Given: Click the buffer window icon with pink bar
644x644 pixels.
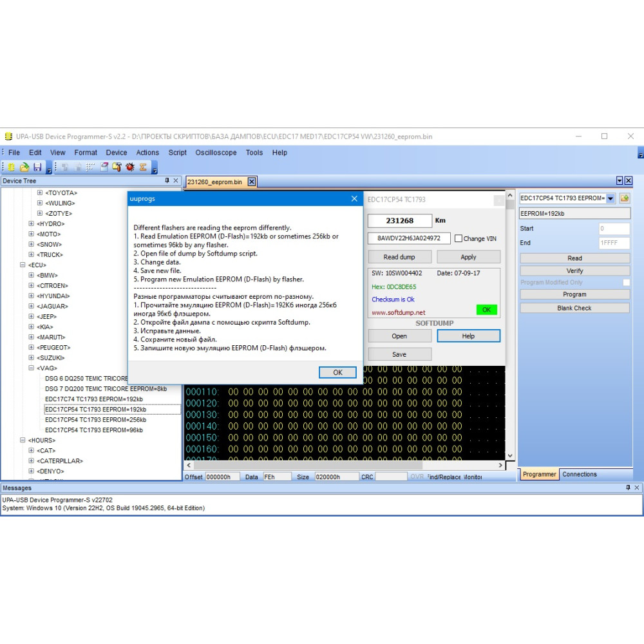Looking at the screenshot, I should point(104,167).
